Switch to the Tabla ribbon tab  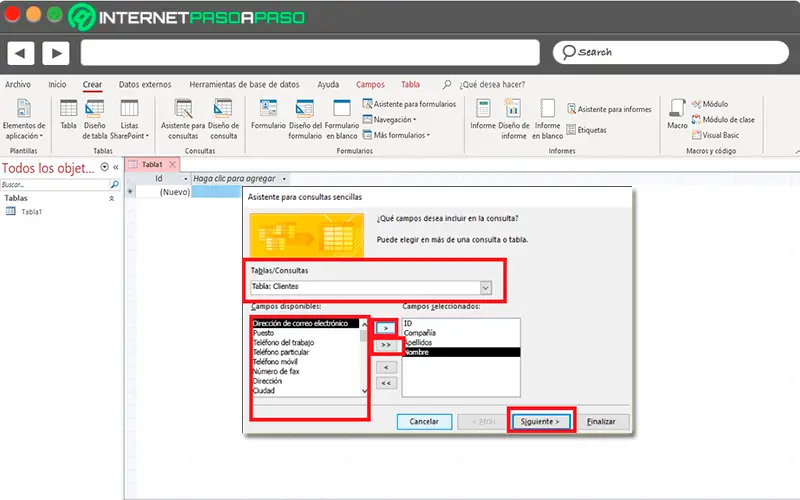click(x=410, y=85)
